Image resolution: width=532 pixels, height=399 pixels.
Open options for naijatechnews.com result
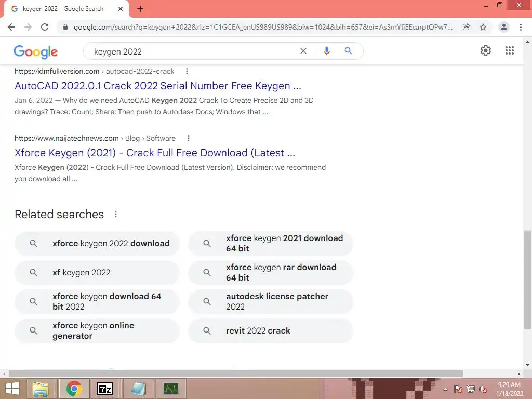189,138
